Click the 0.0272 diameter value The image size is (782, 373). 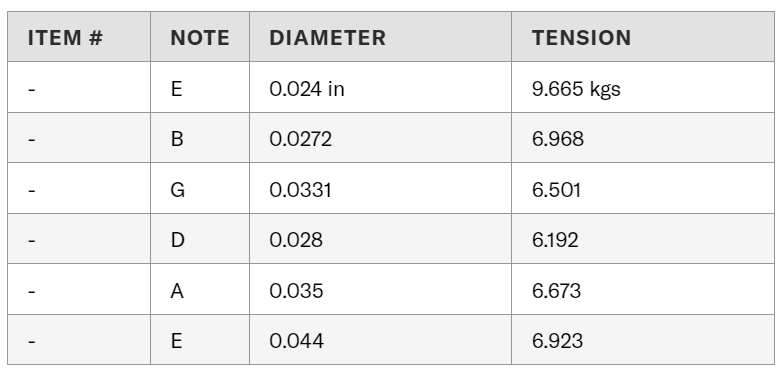(x=301, y=139)
